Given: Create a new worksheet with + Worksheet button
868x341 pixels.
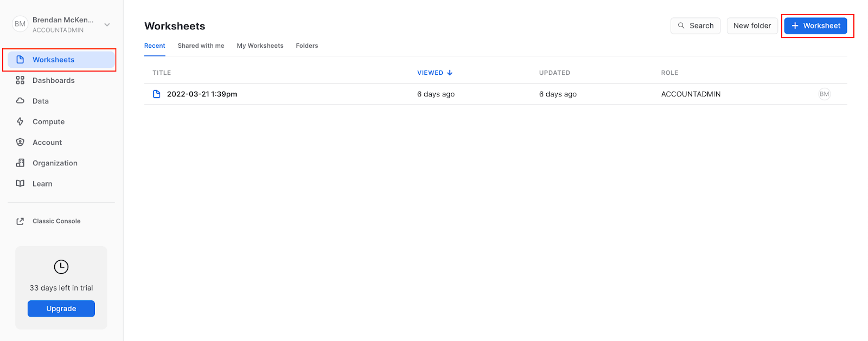Looking at the screenshot, I should (x=815, y=25).
